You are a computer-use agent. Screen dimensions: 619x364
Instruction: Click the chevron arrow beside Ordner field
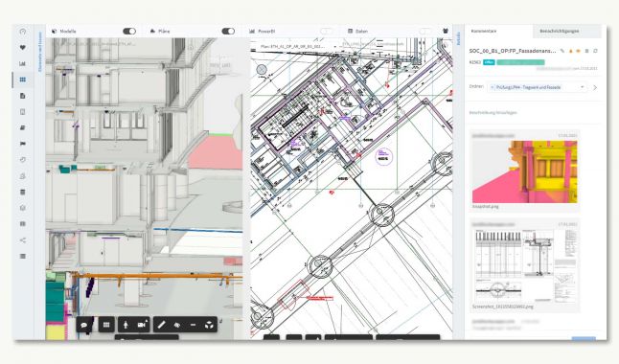click(595, 87)
